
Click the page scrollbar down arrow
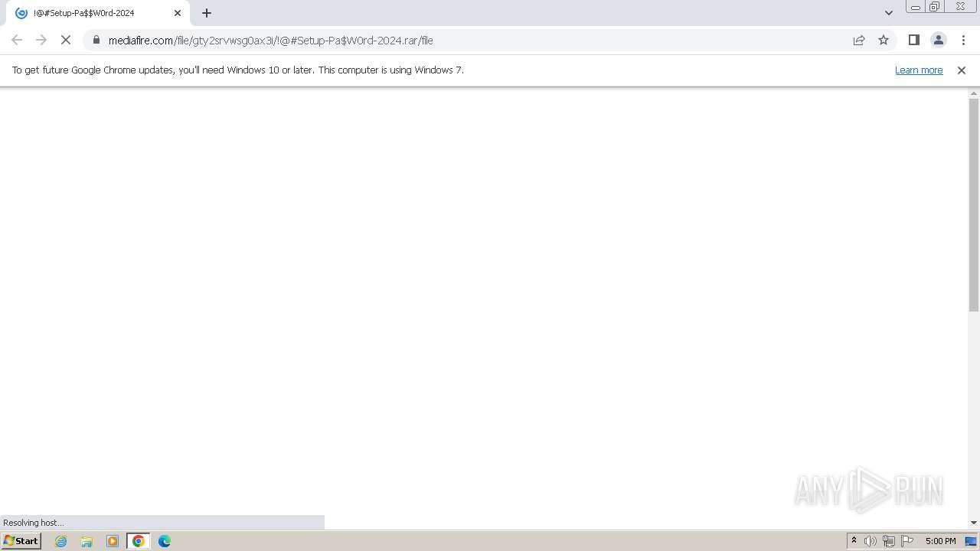[x=974, y=523]
